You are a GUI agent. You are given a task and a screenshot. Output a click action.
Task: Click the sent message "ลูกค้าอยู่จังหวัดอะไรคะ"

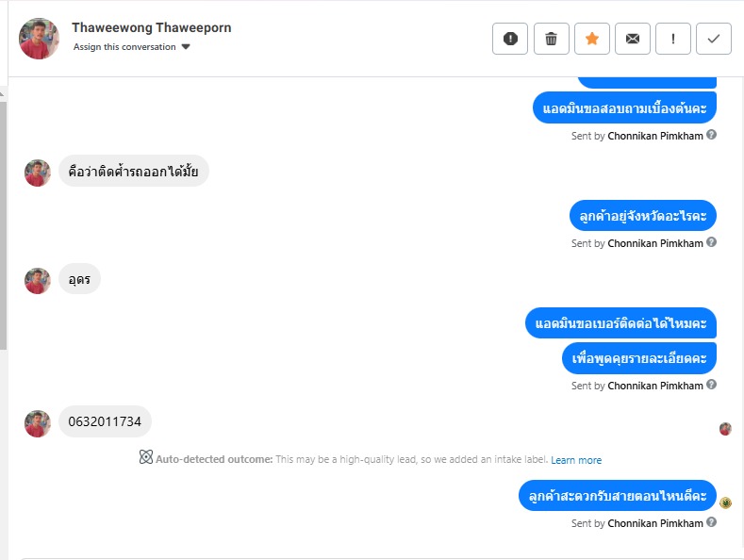[x=643, y=216]
